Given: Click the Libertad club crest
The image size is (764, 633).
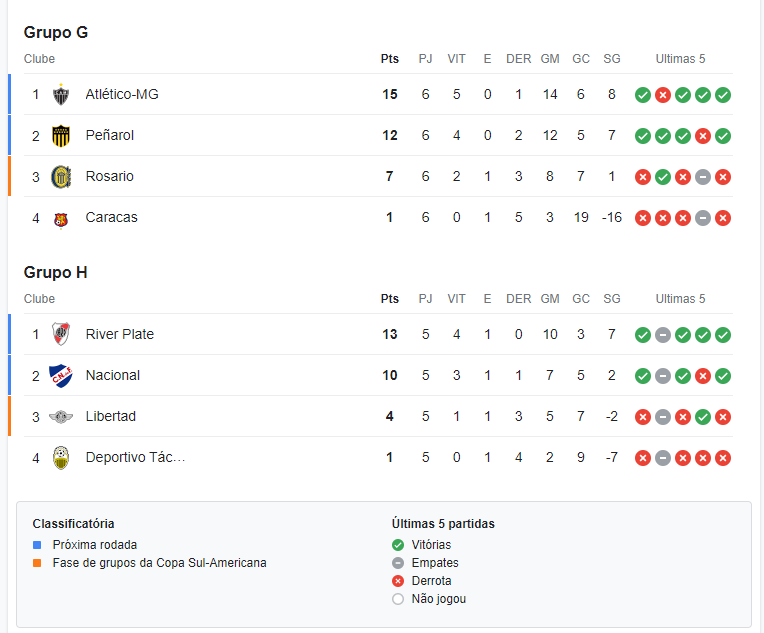Looking at the screenshot, I should click(61, 417).
